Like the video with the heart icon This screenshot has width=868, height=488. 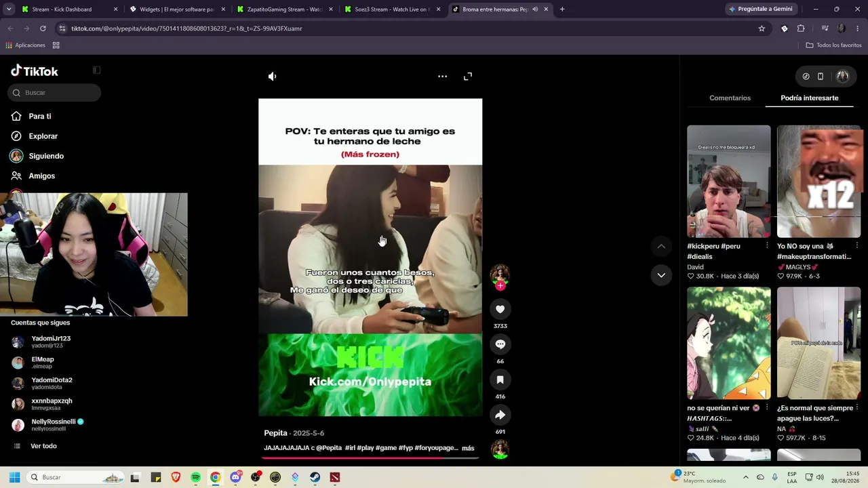500,309
